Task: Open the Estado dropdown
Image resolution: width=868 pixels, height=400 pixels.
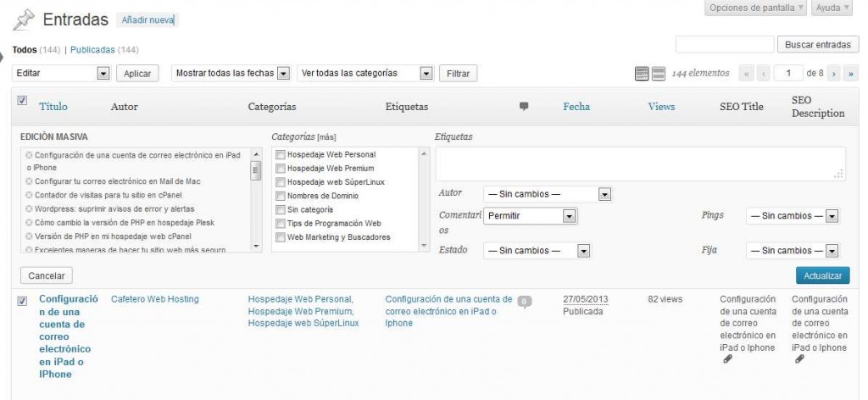Action: [x=537, y=251]
